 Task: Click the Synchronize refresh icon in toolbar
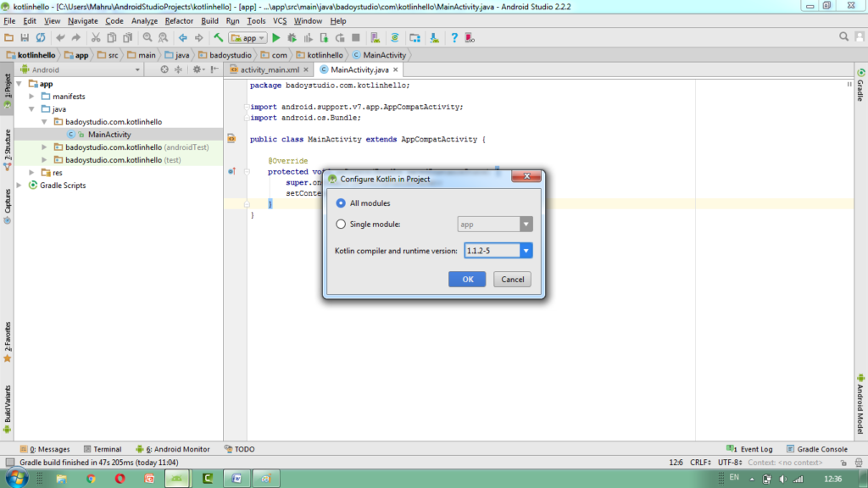pos(40,37)
